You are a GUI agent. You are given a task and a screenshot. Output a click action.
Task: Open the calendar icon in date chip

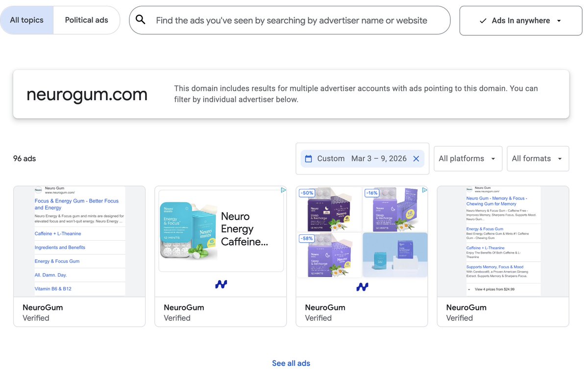pos(308,158)
